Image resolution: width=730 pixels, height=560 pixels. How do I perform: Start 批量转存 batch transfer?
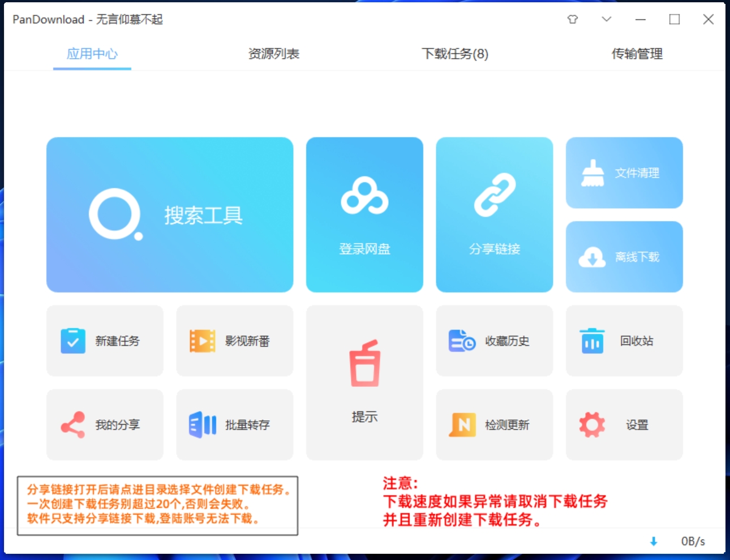(234, 425)
